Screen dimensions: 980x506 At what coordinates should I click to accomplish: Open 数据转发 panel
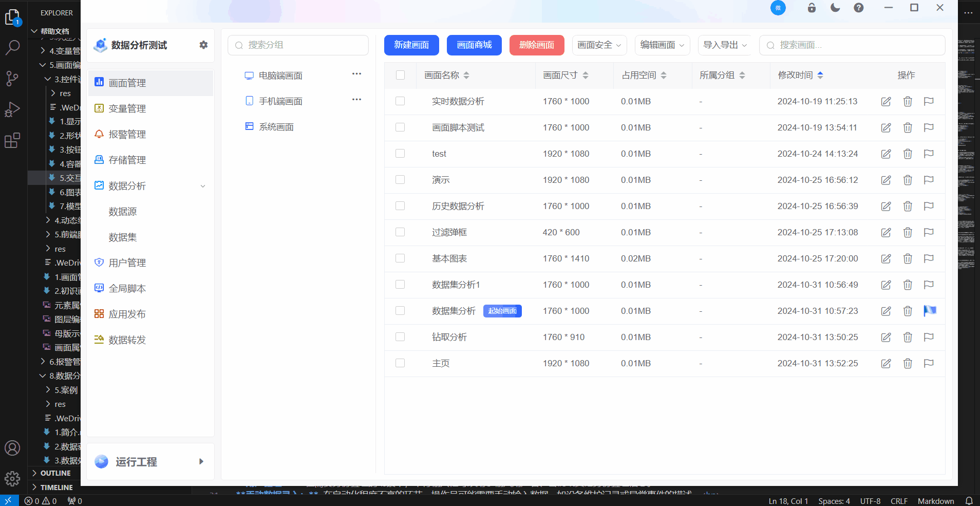(x=127, y=340)
